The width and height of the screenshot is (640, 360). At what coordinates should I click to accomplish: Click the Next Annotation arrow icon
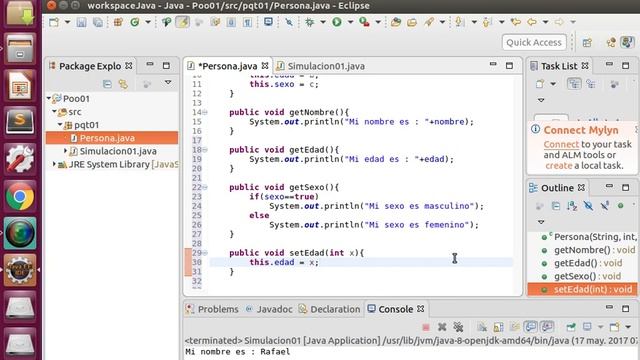[459, 22]
